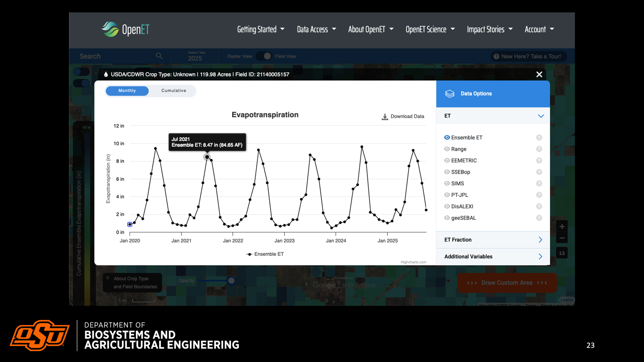Close the field chart popup

tap(539, 74)
